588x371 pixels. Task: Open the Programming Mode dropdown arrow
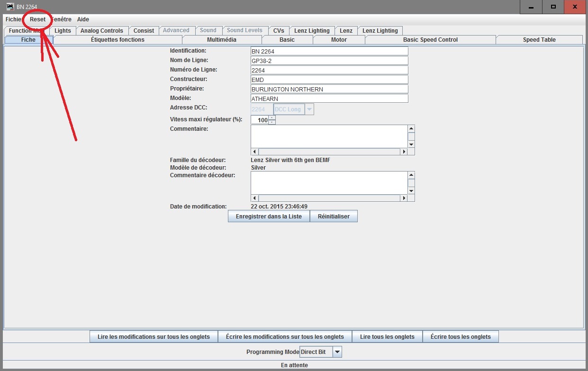click(337, 352)
